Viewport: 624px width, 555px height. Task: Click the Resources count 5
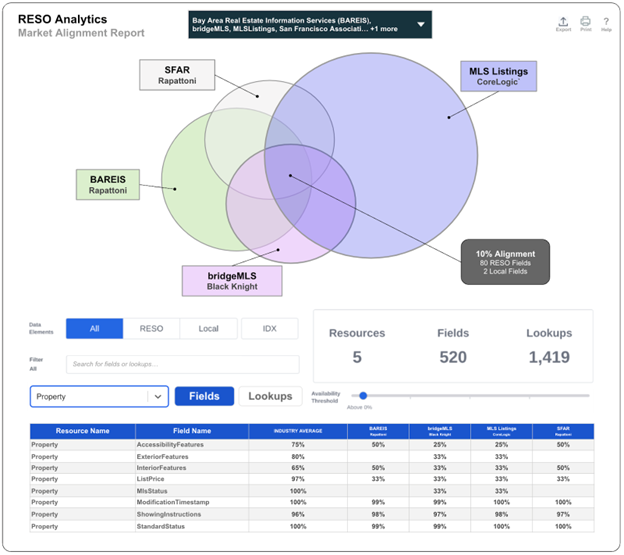coord(358,358)
